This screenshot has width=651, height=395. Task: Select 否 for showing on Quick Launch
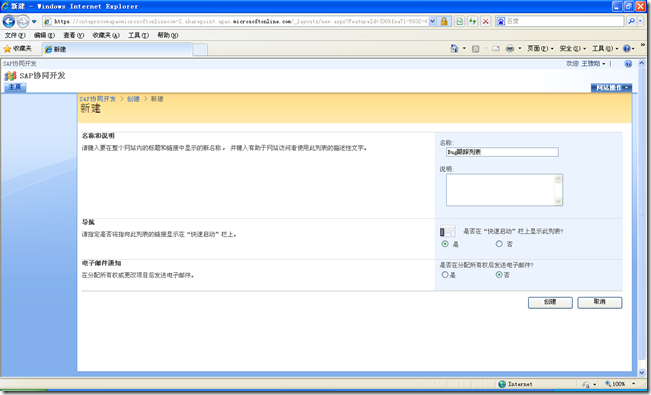coord(499,244)
